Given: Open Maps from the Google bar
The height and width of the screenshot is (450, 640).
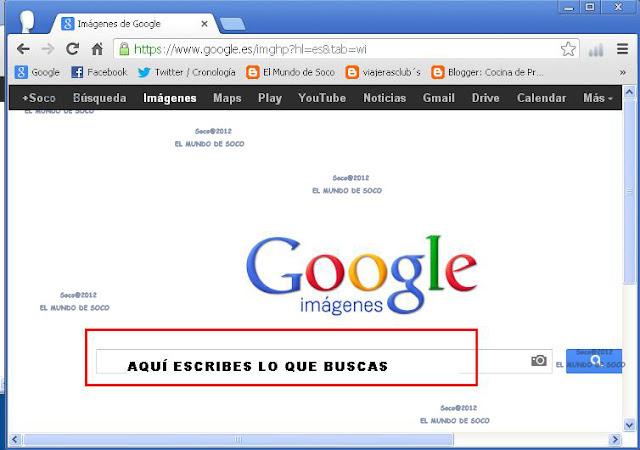Looking at the screenshot, I should (227, 98).
